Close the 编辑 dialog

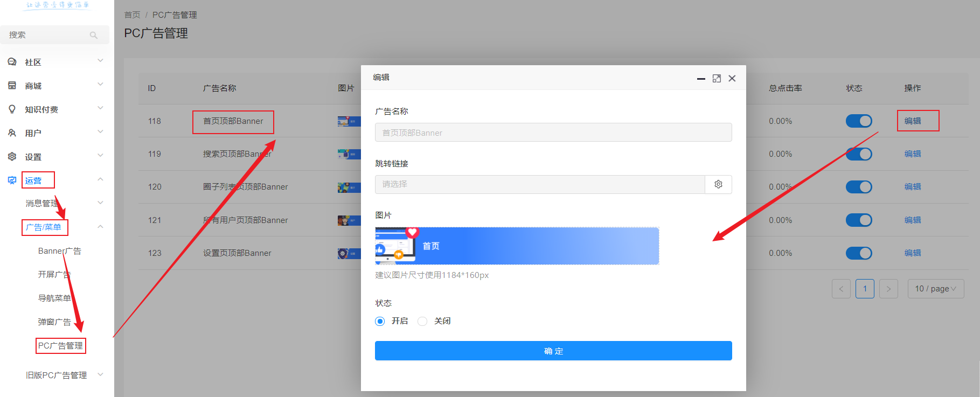[x=732, y=79]
